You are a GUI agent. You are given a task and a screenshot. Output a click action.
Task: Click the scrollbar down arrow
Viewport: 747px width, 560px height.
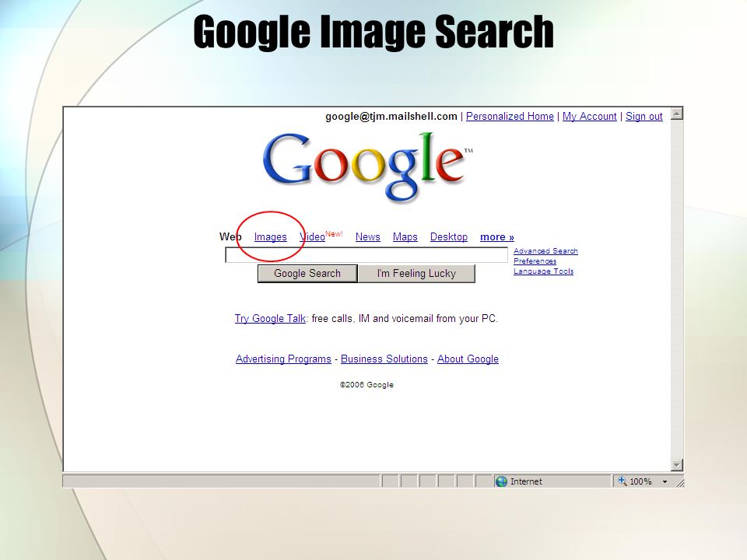pyautogui.click(x=676, y=465)
